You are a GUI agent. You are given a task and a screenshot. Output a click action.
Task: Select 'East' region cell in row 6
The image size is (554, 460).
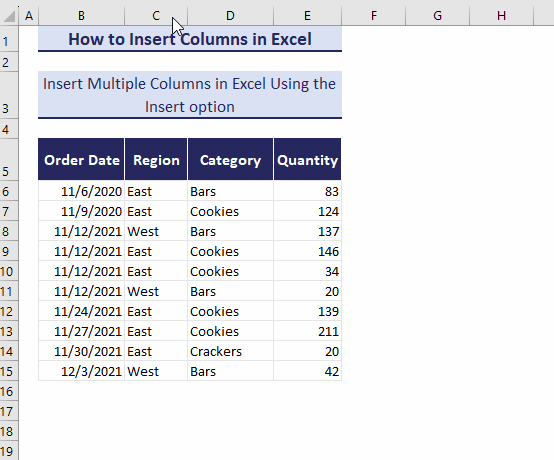pyautogui.click(x=156, y=191)
